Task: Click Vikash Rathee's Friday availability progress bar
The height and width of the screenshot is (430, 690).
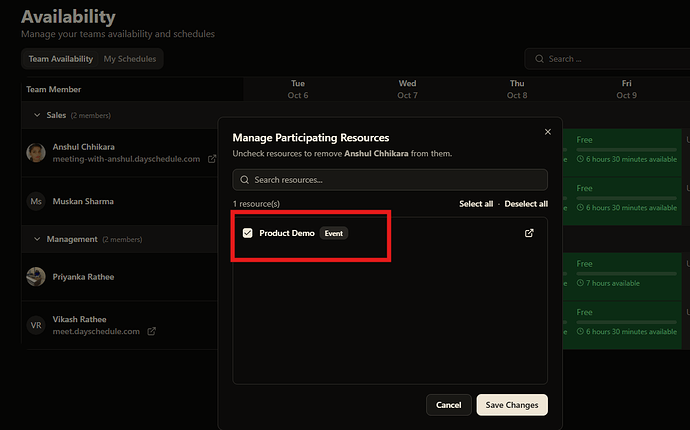Action: 627,323
